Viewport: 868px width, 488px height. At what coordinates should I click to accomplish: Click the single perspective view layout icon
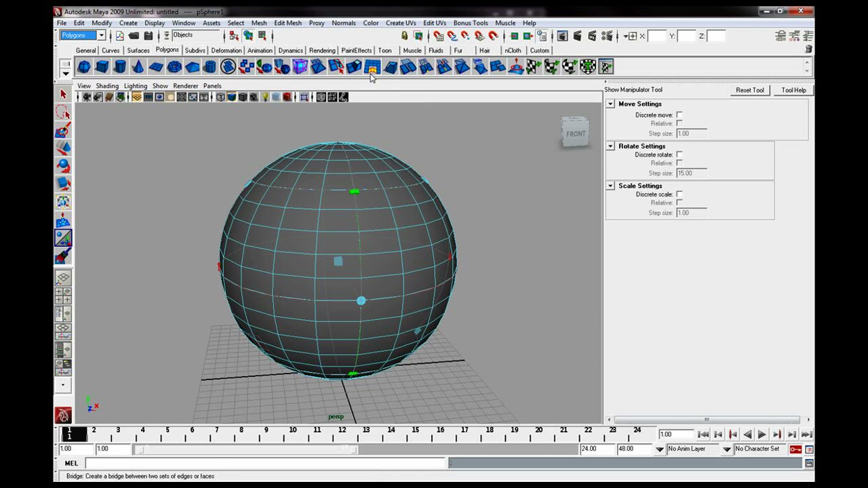pyautogui.click(x=63, y=278)
